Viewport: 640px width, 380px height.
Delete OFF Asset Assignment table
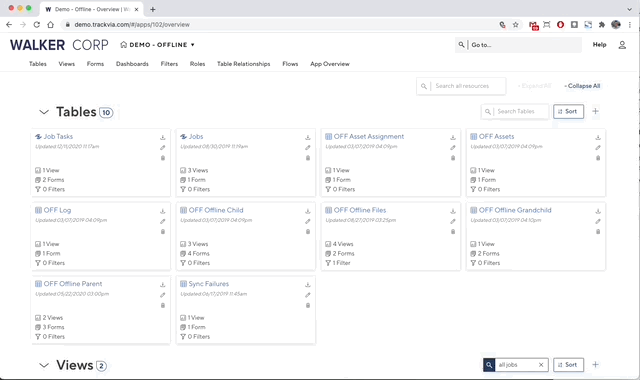pos(453,158)
